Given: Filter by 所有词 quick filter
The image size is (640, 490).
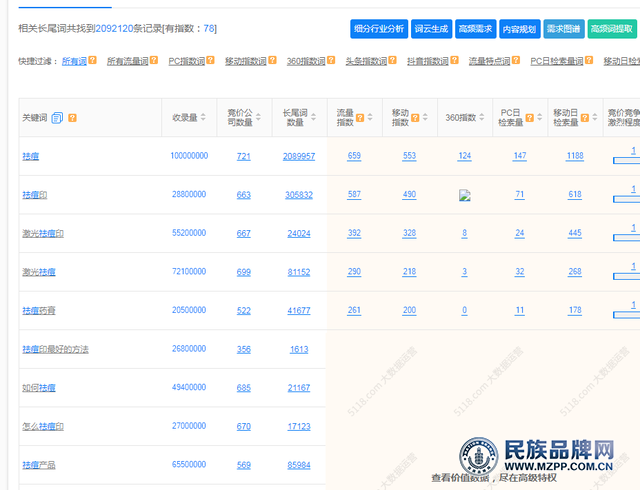Looking at the screenshot, I should tap(74, 62).
